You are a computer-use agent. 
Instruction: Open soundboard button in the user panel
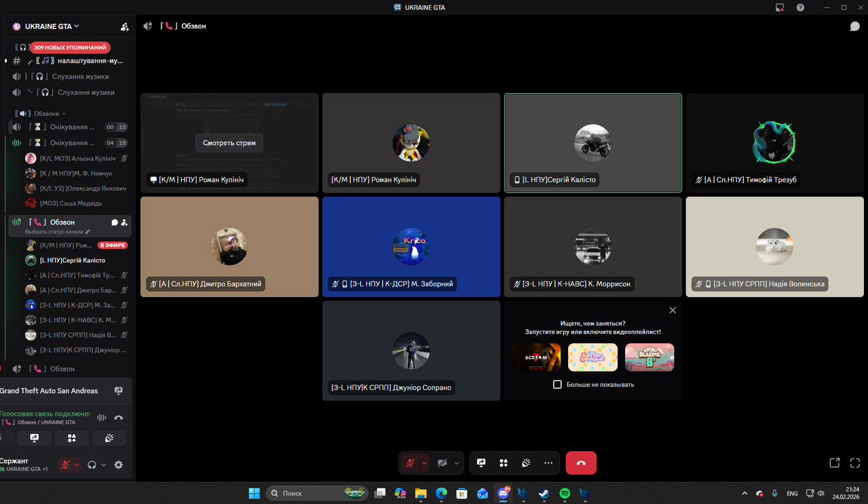point(109,438)
